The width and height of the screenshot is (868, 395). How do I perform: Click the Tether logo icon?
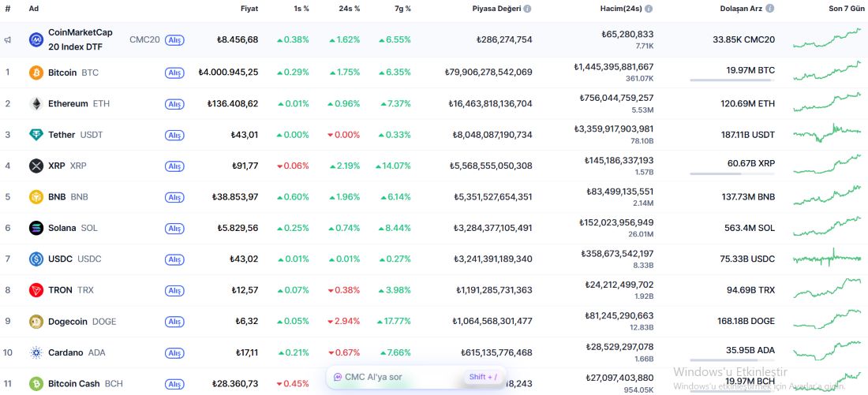point(36,135)
